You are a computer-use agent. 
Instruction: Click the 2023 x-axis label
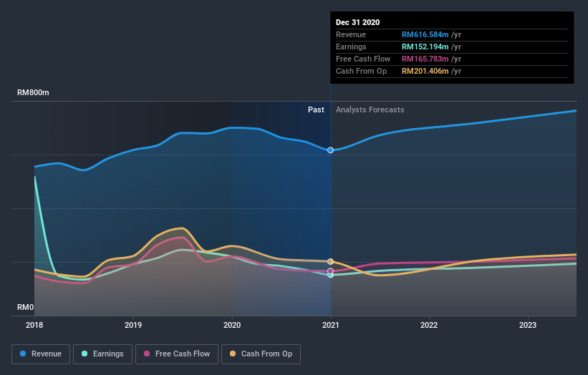click(528, 325)
